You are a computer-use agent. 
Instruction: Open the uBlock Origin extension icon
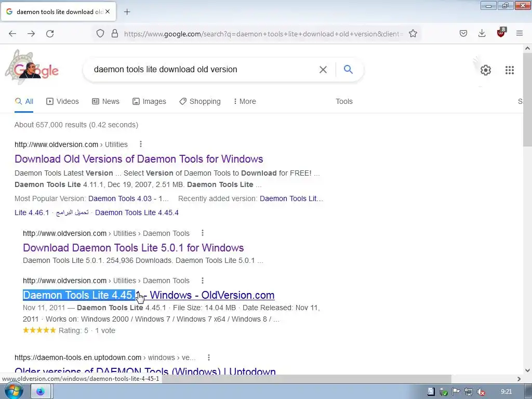click(501, 33)
